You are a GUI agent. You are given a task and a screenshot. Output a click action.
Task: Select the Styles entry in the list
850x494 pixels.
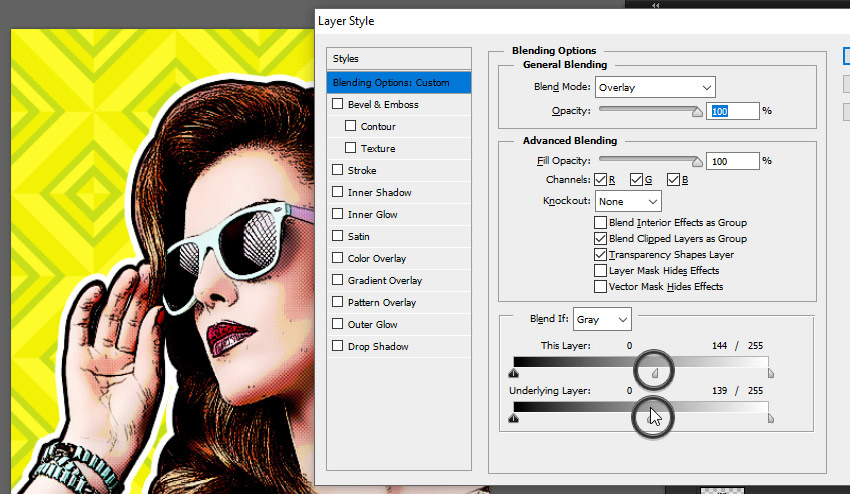399,59
